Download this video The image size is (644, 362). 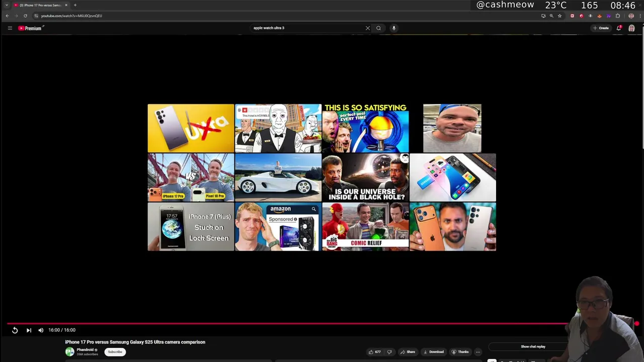(433, 352)
